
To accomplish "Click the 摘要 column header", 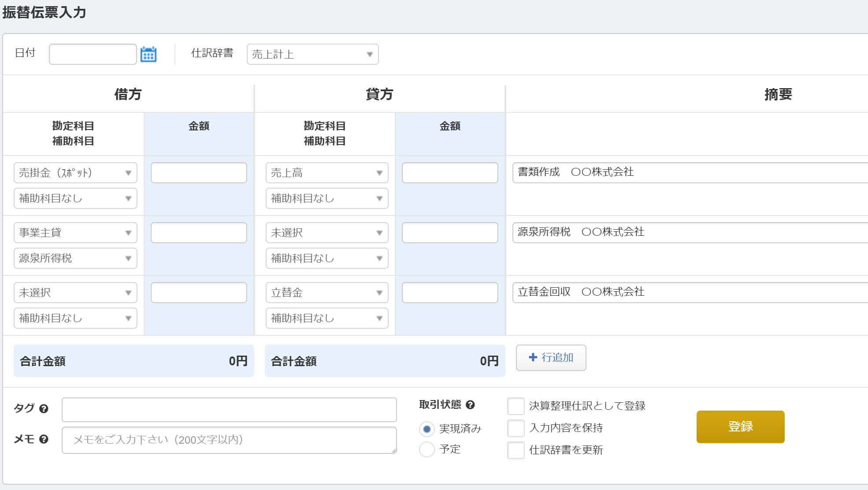I will point(778,94).
